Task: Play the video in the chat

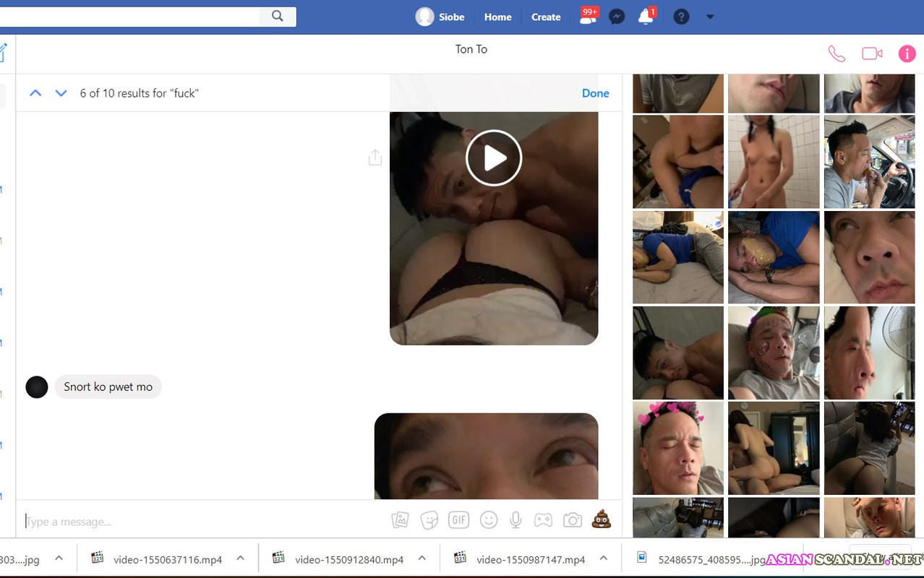Action: (x=494, y=158)
